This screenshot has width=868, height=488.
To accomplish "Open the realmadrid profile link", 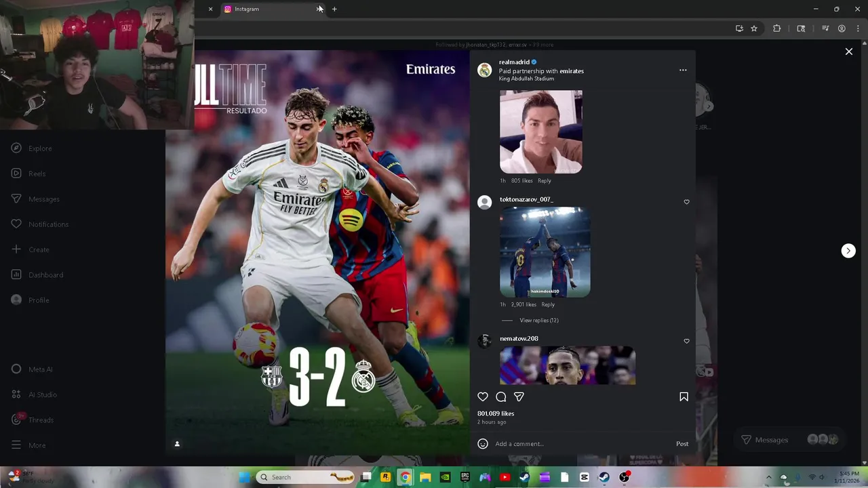I will click(x=514, y=62).
